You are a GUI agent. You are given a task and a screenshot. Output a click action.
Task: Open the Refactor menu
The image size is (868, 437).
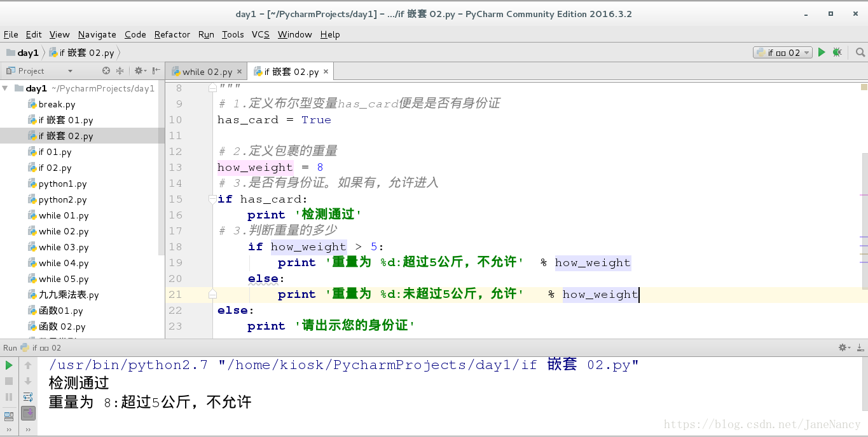click(172, 34)
